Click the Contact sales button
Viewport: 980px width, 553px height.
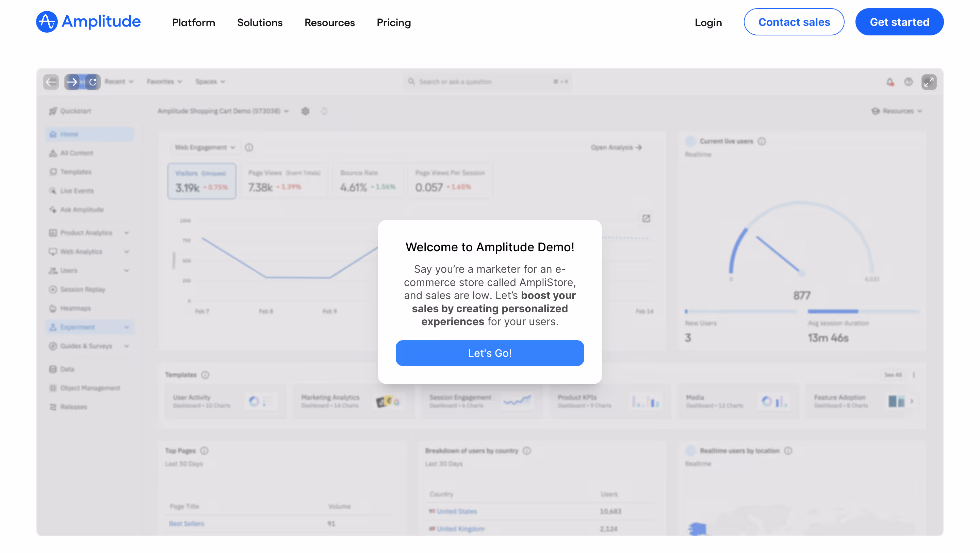794,22
